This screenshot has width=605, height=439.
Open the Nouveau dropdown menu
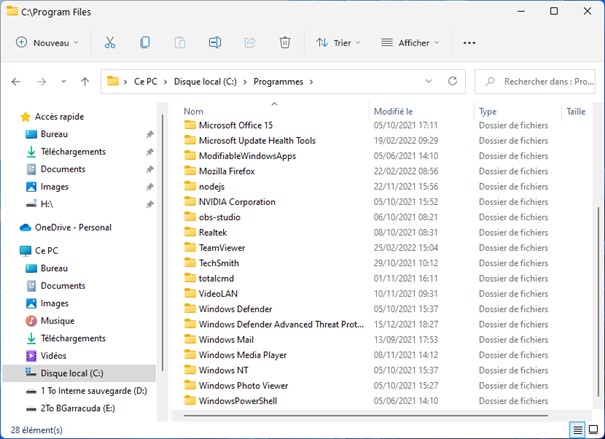(48, 43)
